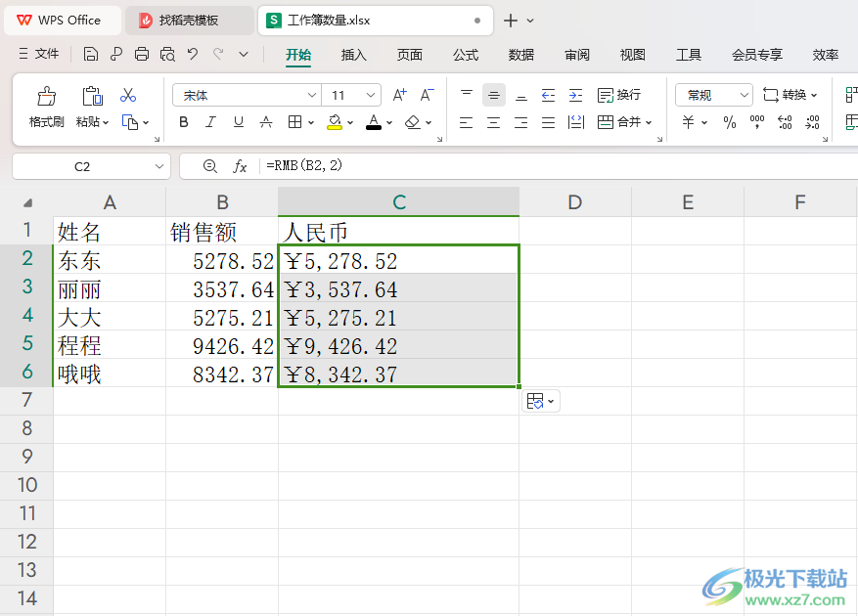
Task: Open Print Preview icon
Action: [x=167, y=54]
